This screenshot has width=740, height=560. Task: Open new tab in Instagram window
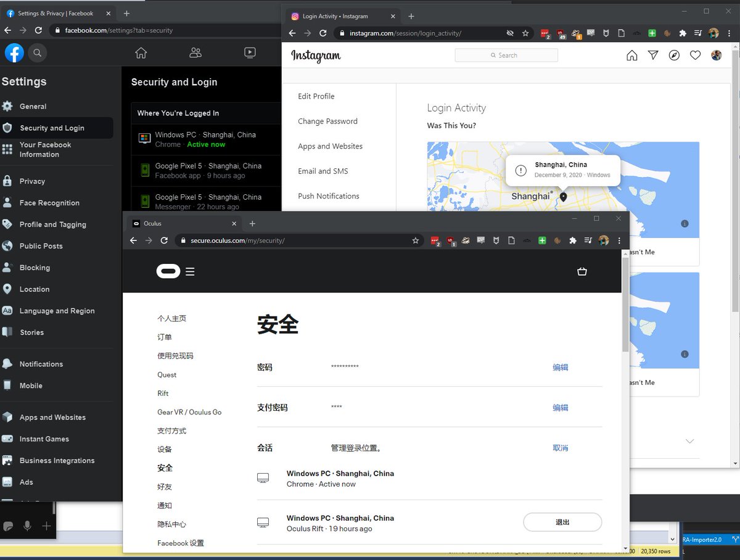tap(411, 16)
